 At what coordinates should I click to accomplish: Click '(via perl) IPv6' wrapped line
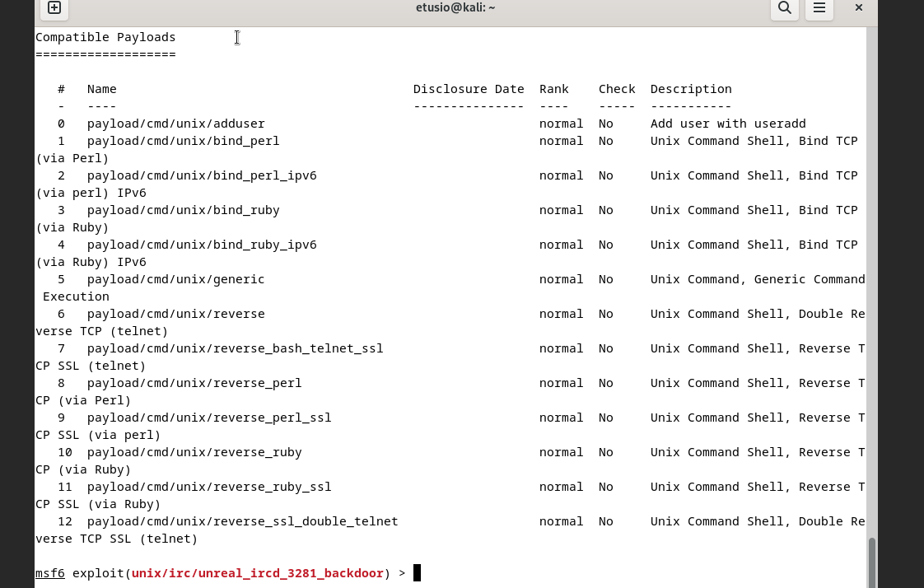coord(91,194)
